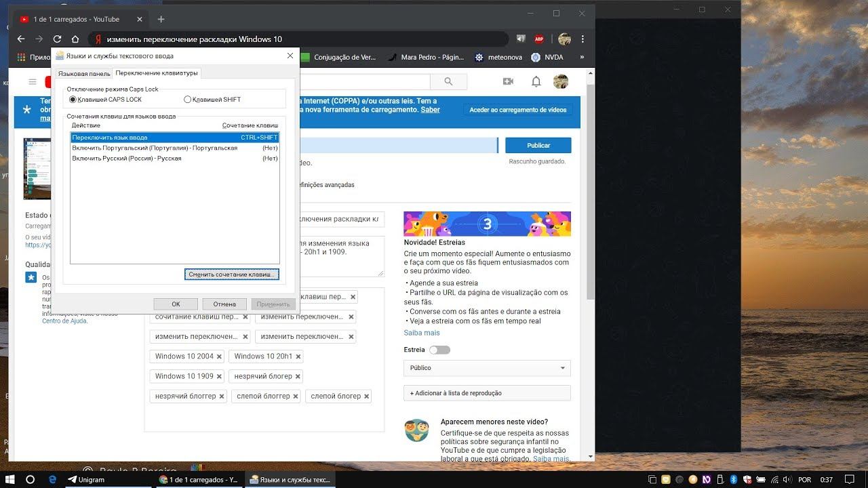
Task: Expand the Chrome bookmarks overflow chevron
Action: [582, 58]
